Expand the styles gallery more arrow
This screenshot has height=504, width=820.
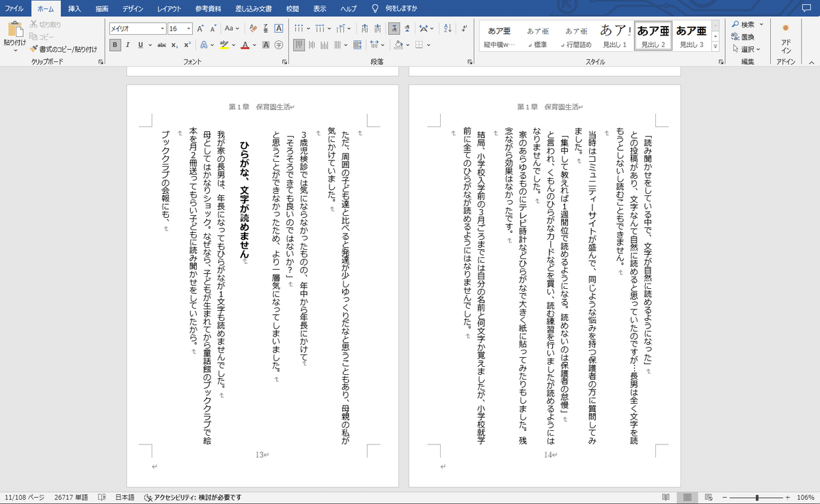[715, 46]
